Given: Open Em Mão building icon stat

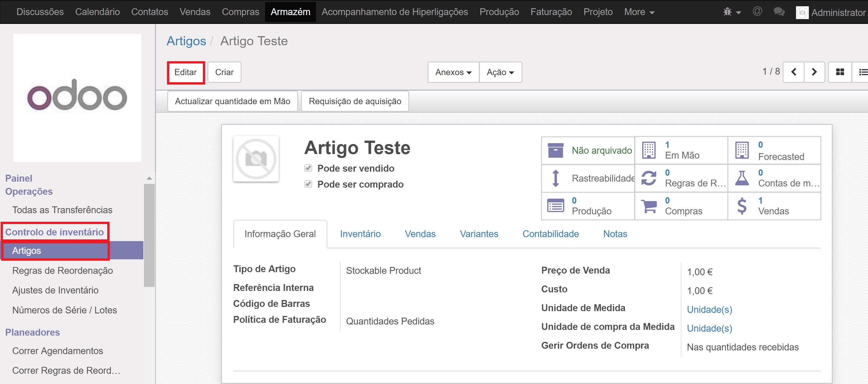Looking at the screenshot, I should coord(649,150).
